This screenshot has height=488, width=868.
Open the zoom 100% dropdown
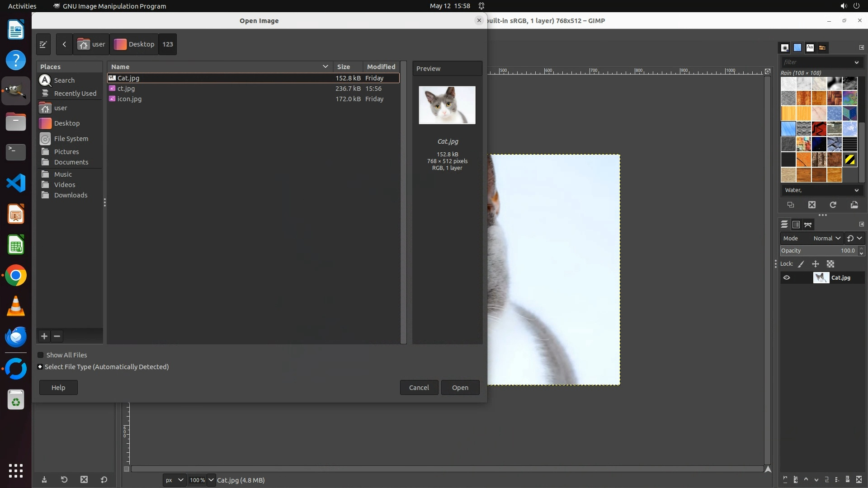point(211,480)
